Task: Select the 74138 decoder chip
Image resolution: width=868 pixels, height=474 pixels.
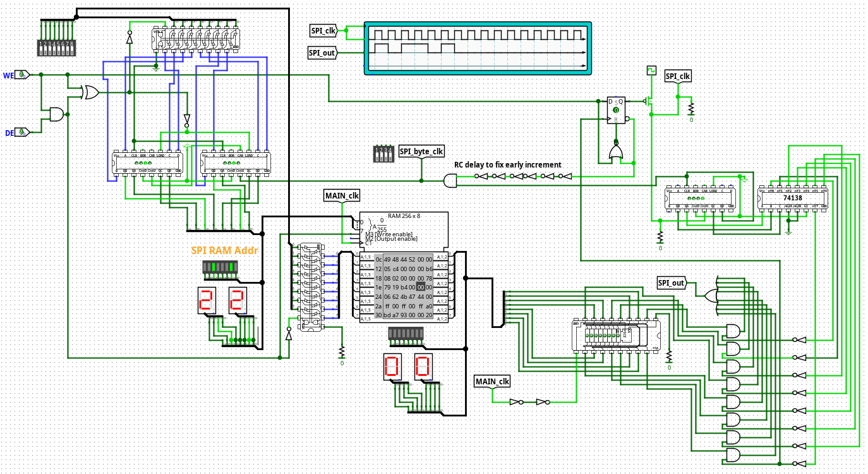Action: pos(792,198)
